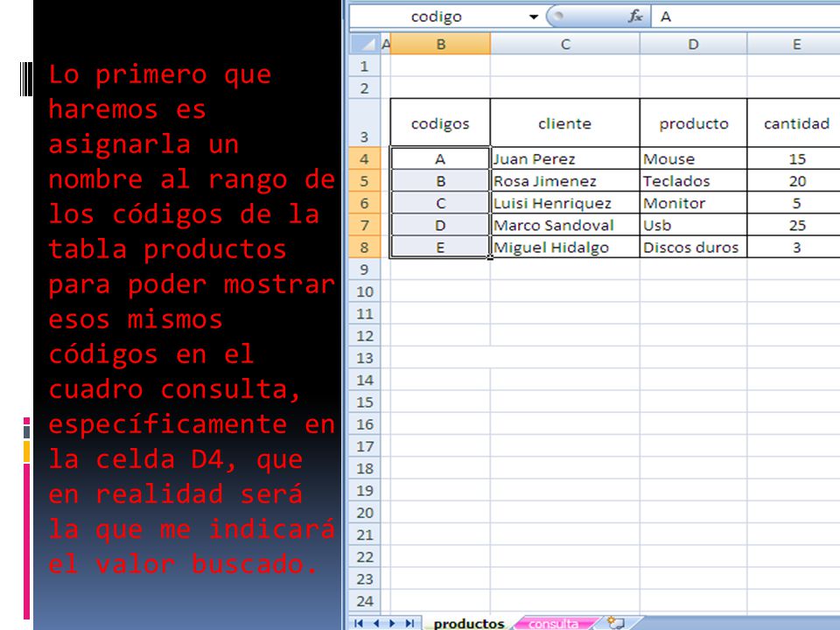Switch to the consulta sheet tab
The height and width of the screenshot is (630, 840).
[x=553, y=624]
